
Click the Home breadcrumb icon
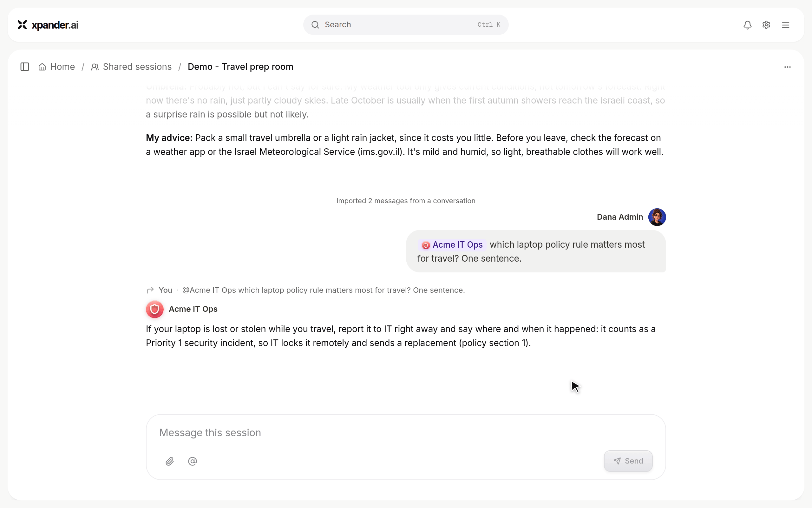[x=42, y=67]
